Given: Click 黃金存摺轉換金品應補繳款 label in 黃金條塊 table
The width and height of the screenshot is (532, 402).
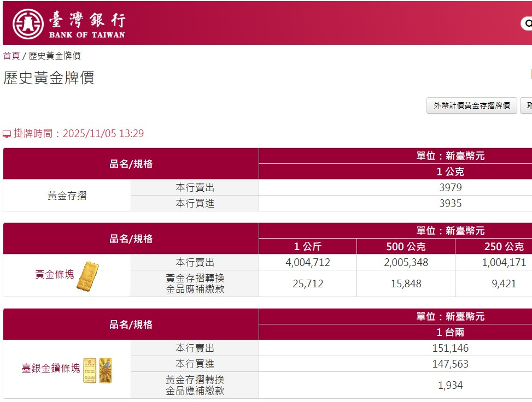Looking at the screenshot, I should (195, 283).
